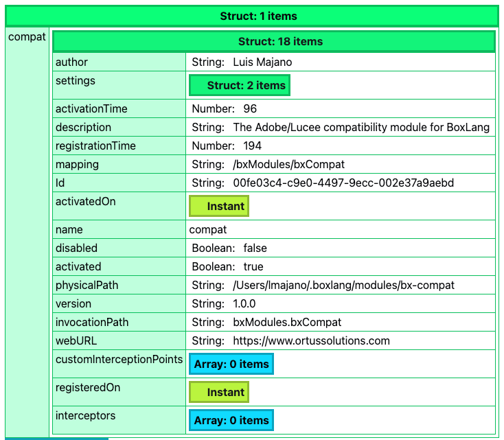Select the physicalPath value text
This screenshot has width=504, height=440.
pyautogui.click(x=343, y=286)
